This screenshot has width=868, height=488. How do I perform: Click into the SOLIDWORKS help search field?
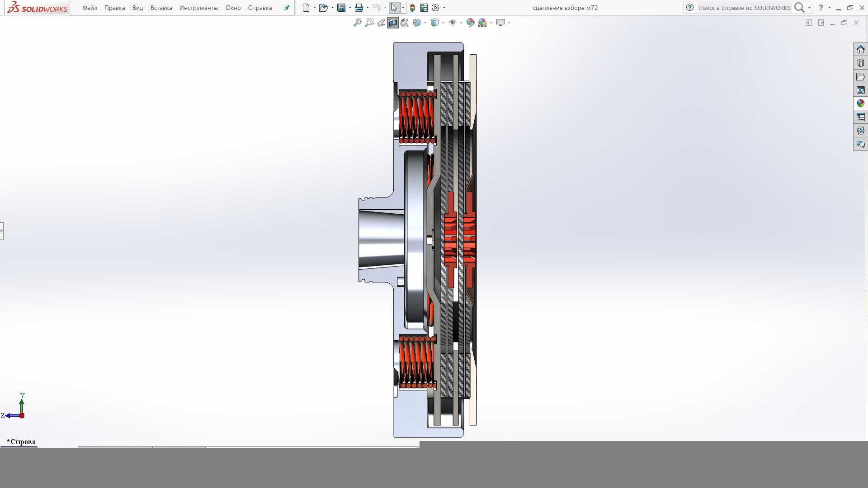[744, 8]
